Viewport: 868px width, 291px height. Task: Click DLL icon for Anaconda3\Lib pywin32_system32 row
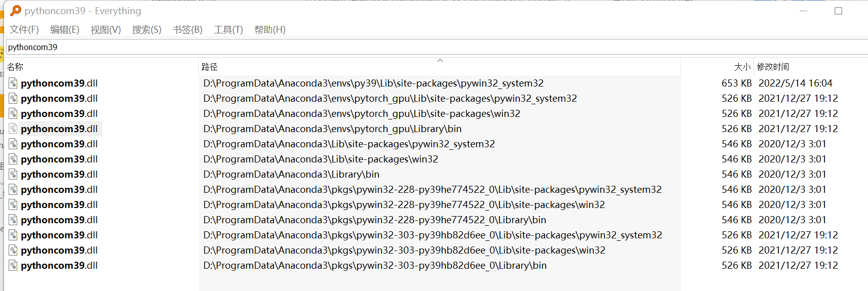[x=13, y=144]
